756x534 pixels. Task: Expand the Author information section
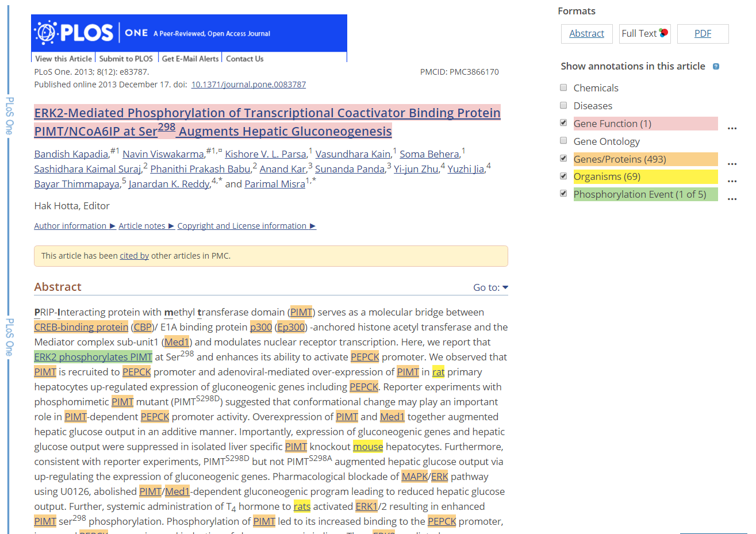[x=74, y=226]
